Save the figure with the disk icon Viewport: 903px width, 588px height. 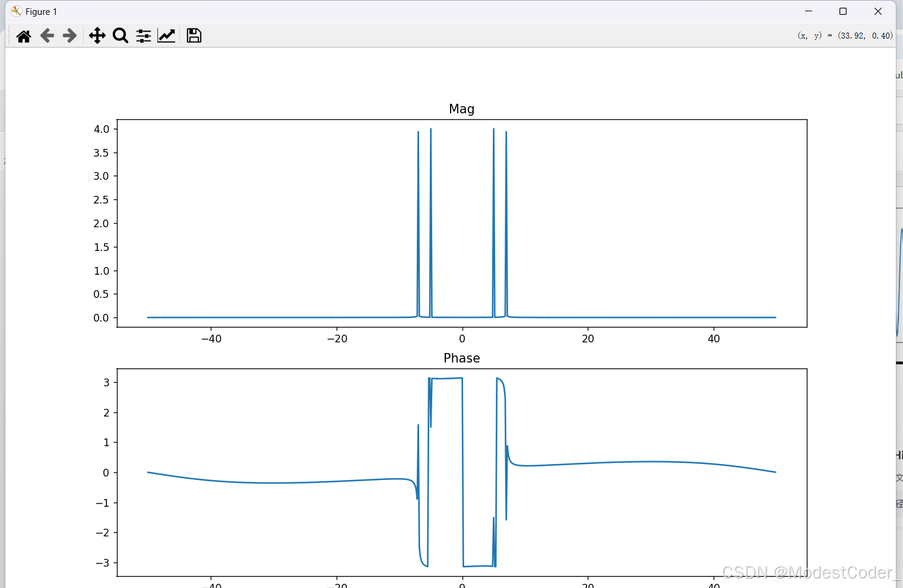tap(194, 36)
